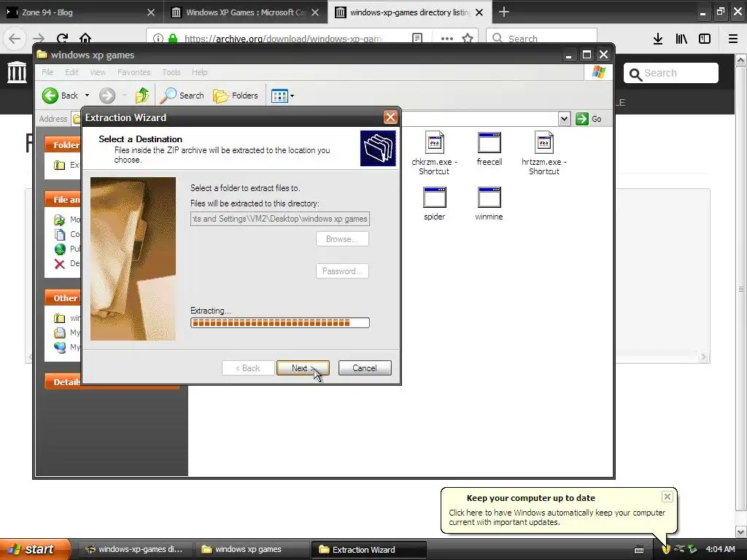This screenshot has width=747, height=560.
Task: Open Help menu in Explorer window
Action: click(200, 72)
